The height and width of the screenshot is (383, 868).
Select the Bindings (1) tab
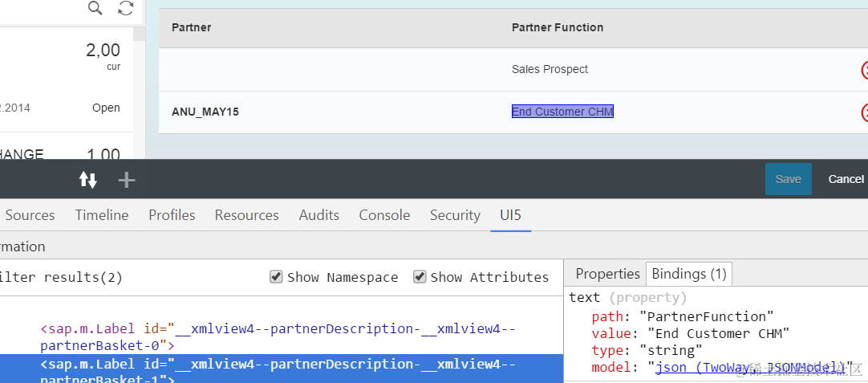[x=688, y=274]
